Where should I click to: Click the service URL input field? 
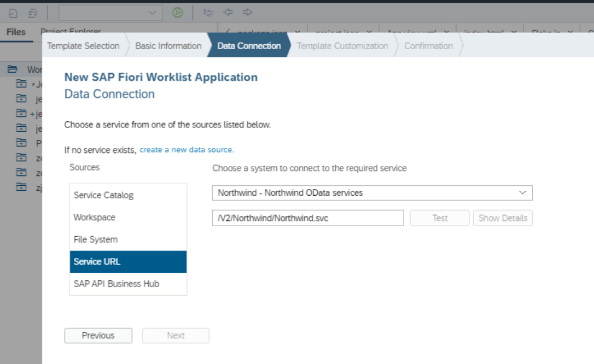tap(307, 218)
